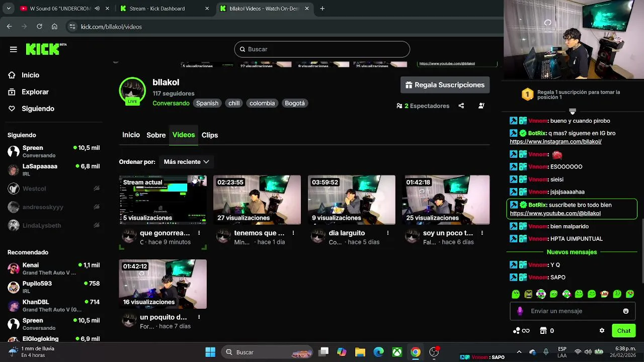Screen dimensions: 644x362
Task: Click the Buscar search field
Action: 322,49
